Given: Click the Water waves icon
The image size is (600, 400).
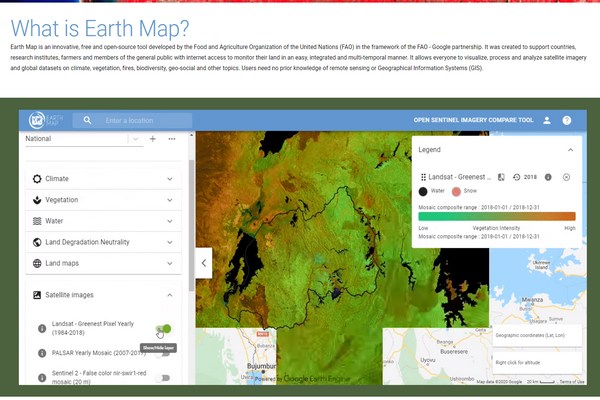Looking at the screenshot, I should pyautogui.click(x=37, y=221).
